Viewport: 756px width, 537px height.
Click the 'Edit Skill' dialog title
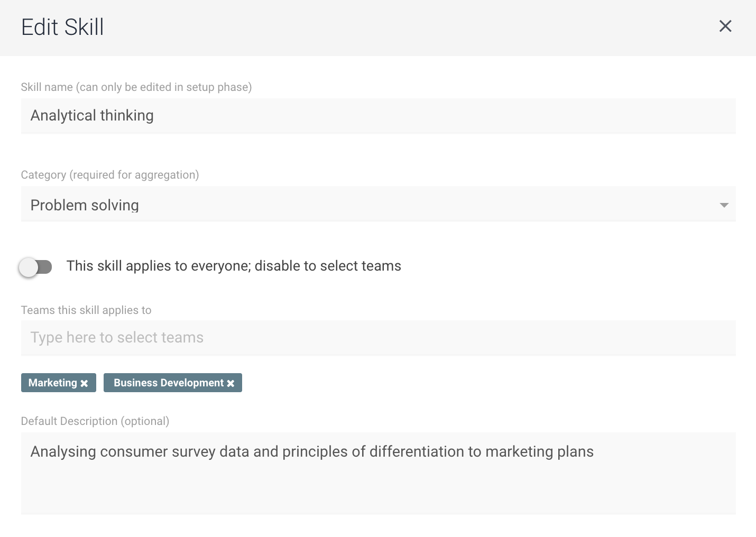pyautogui.click(x=62, y=27)
